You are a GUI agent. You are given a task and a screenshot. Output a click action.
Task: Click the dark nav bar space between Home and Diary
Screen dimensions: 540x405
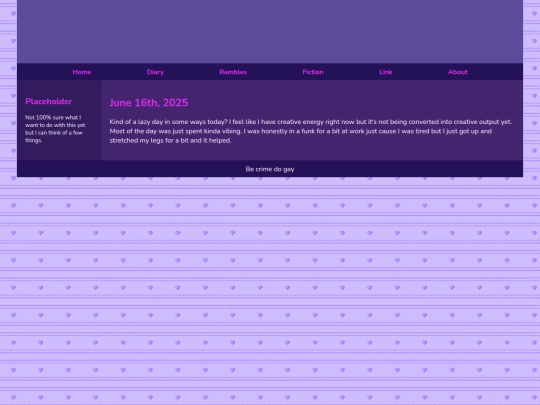[x=119, y=72]
